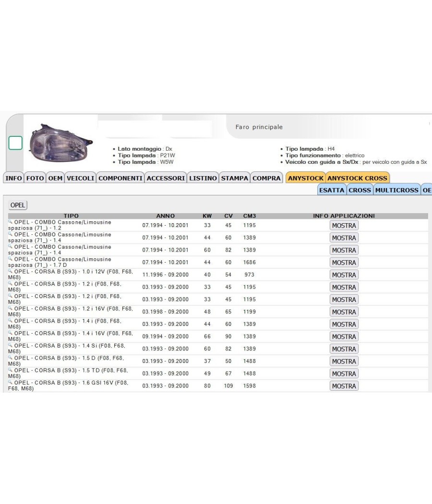The width and height of the screenshot is (432, 504).
Task: Click the CM3 column header
Action: 250,216
